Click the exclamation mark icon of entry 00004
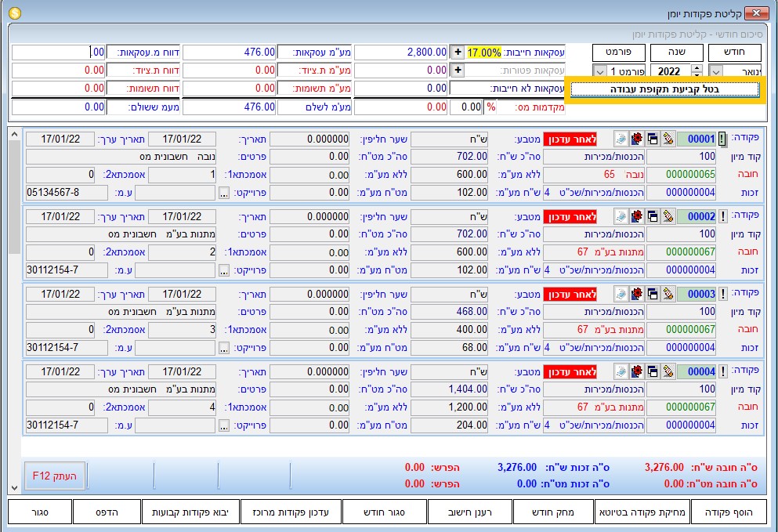Viewport: 778px width, 532px height. point(723,371)
